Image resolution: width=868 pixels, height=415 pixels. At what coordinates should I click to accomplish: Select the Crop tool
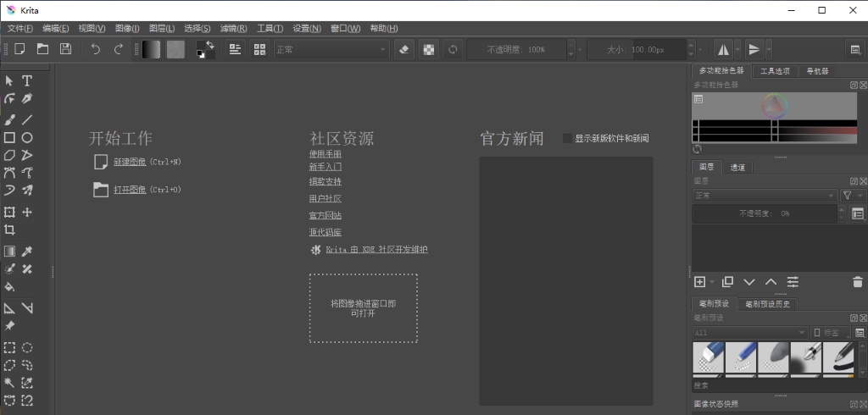point(9,230)
